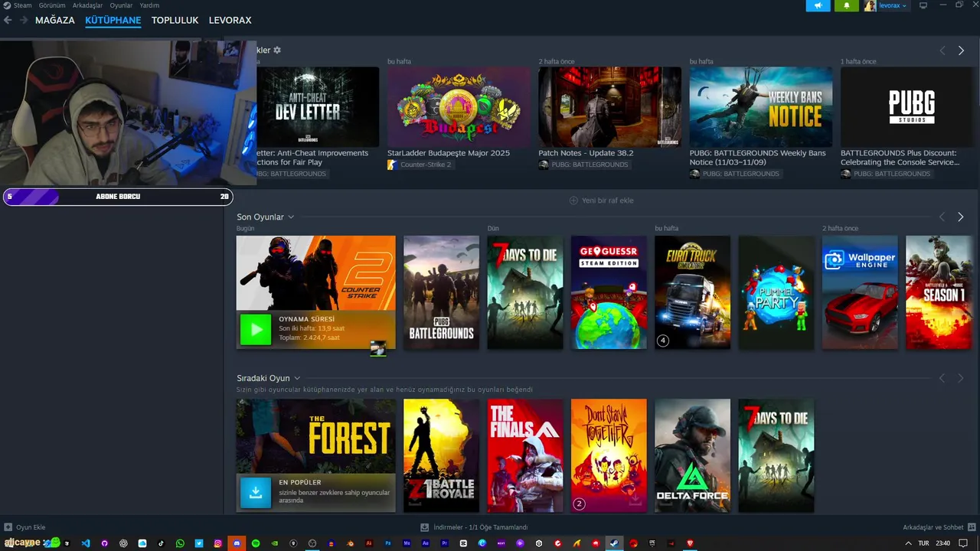Open the green notifications bell
Image resolution: width=980 pixels, height=551 pixels.
tap(846, 5)
